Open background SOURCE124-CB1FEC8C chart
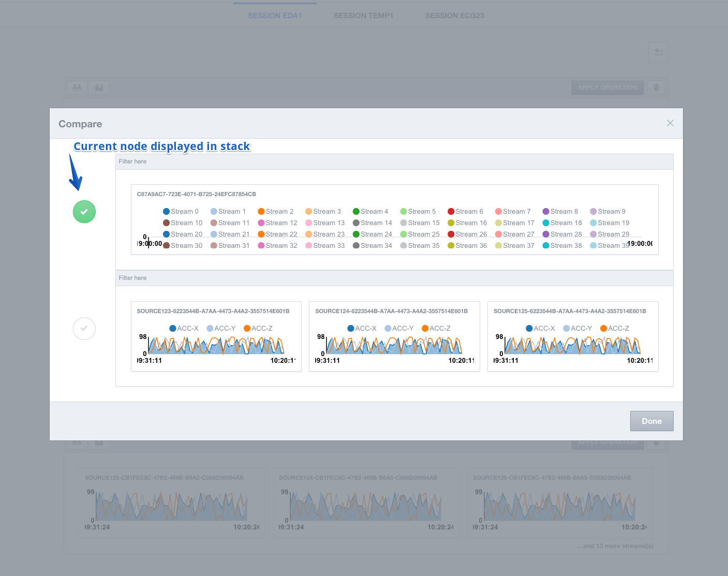 (366, 503)
